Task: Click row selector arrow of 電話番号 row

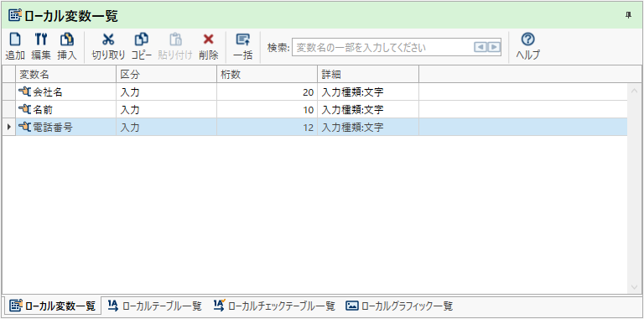Action: click(9, 128)
